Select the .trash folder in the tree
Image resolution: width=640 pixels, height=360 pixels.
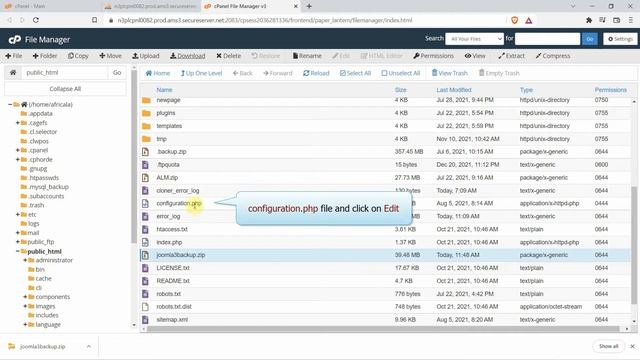(x=36, y=205)
